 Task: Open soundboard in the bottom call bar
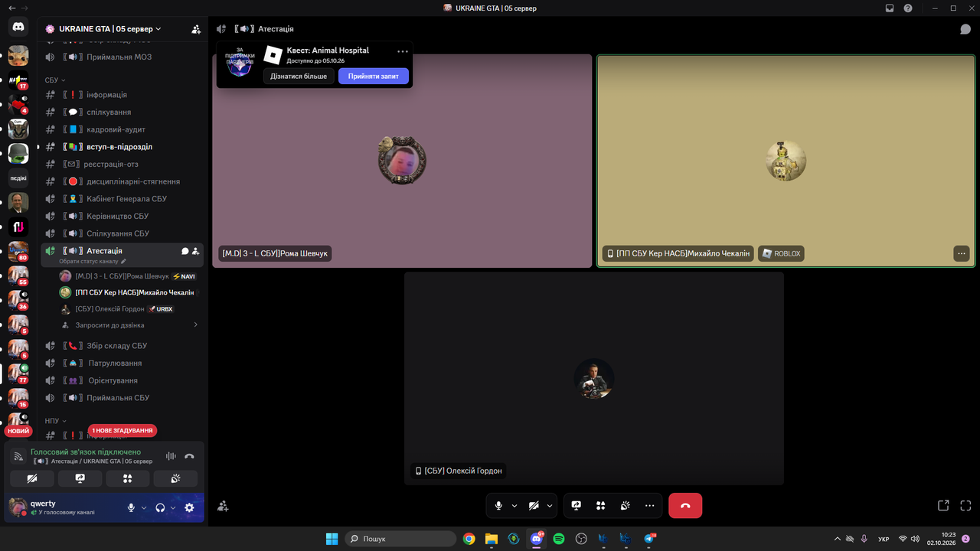coord(626,506)
